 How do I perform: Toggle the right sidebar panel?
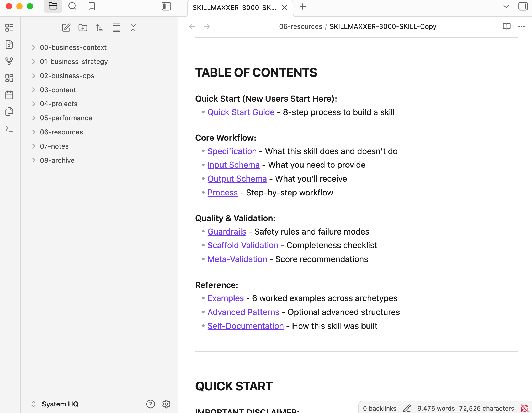[x=523, y=6]
